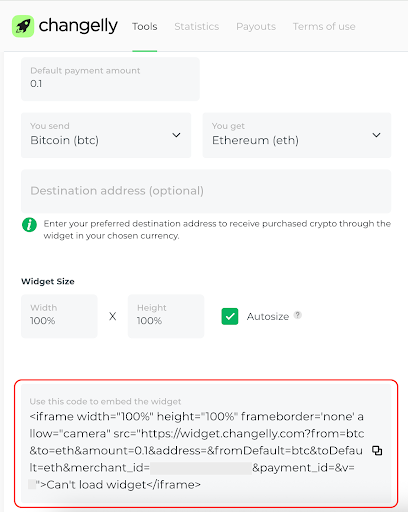Screen dimensions: 408x512
Task: Click the changelly brand name text
Action: pyautogui.click(x=78, y=26)
